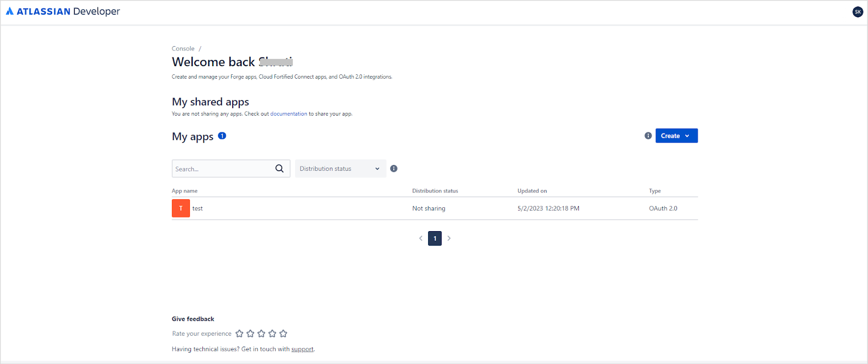Viewport: 868px width, 364px height.
Task: Select the second feedback star
Action: pos(250,334)
